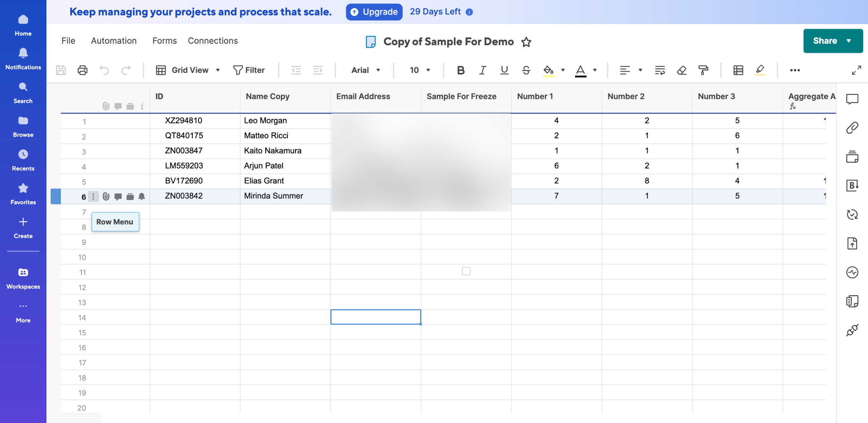Open the font size 10 dropdown
868x423 pixels.
point(420,70)
